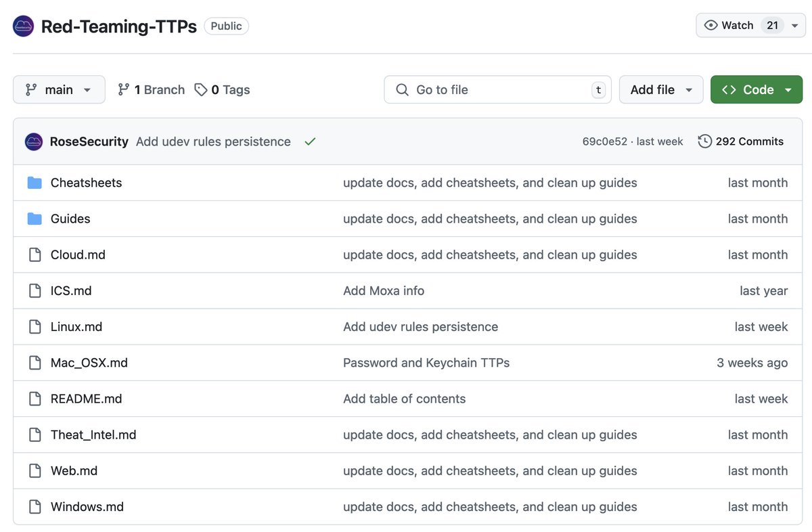Open the Guides folder
Screen dimensions: 812x532
tap(70, 219)
